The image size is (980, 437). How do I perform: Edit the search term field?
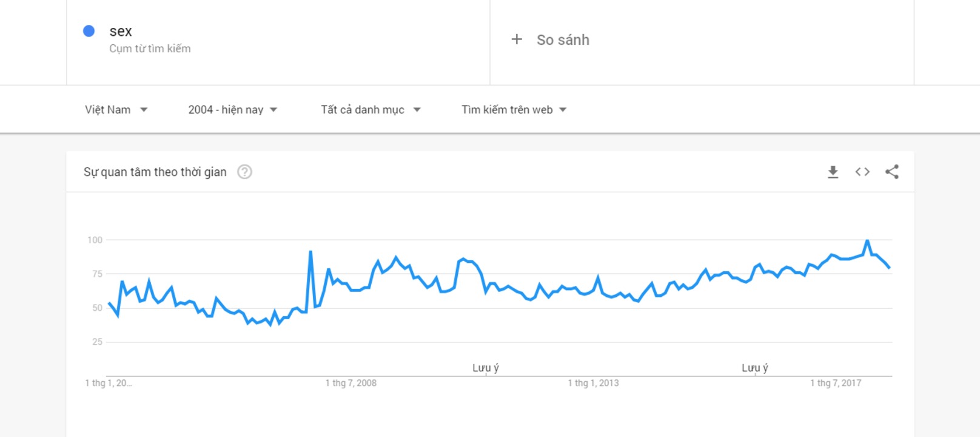(x=278, y=40)
